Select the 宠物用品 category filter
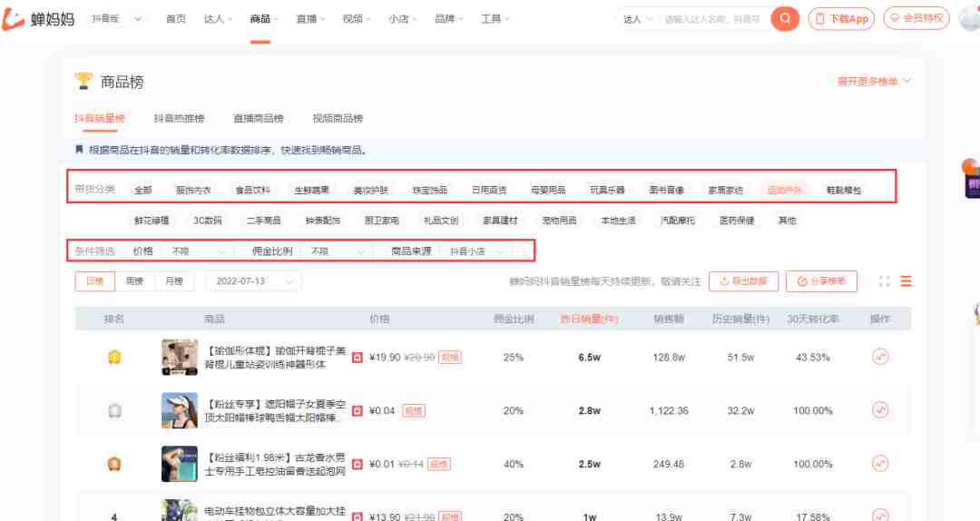The image size is (980, 521). (x=559, y=221)
